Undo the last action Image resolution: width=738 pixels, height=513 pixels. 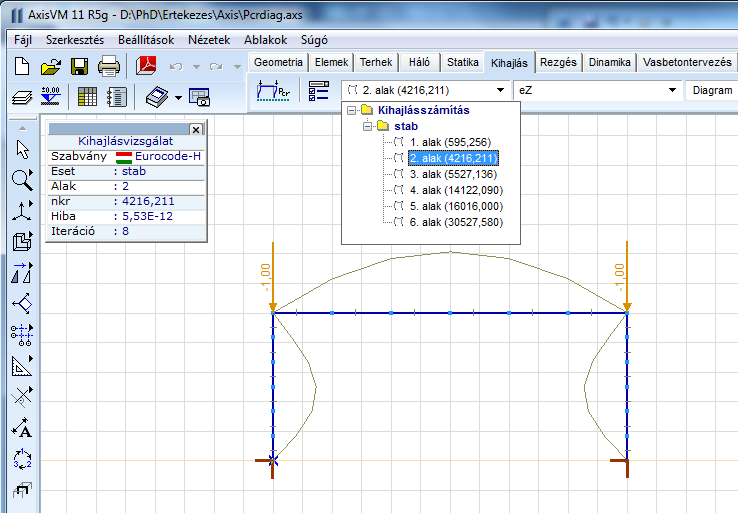pyautogui.click(x=176, y=67)
